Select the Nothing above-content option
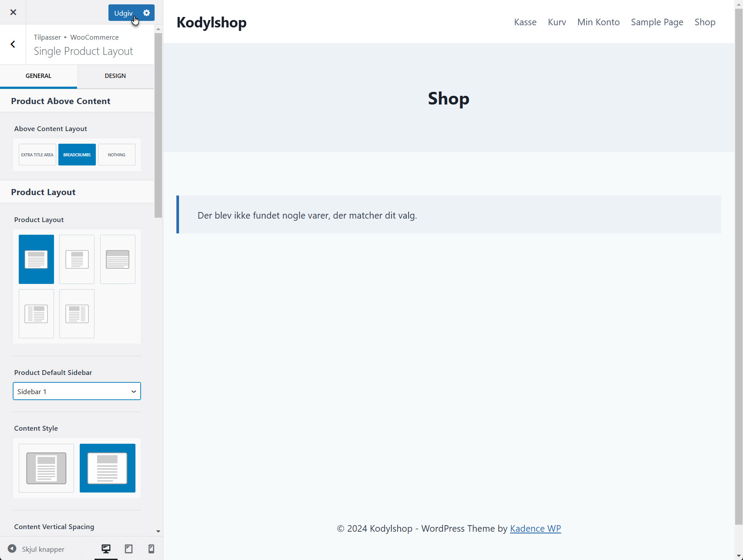Screen dimensions: 743x560 click(x=116, y=155)
